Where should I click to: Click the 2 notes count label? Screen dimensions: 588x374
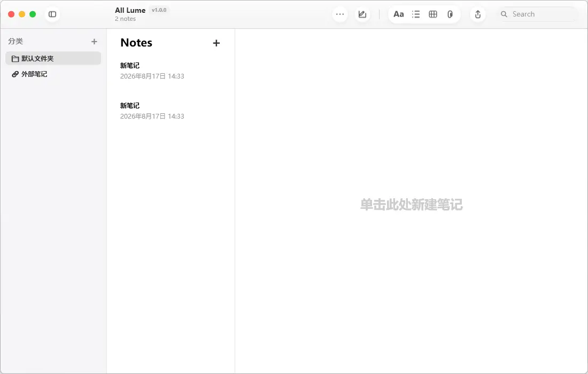tap(125, 19)
